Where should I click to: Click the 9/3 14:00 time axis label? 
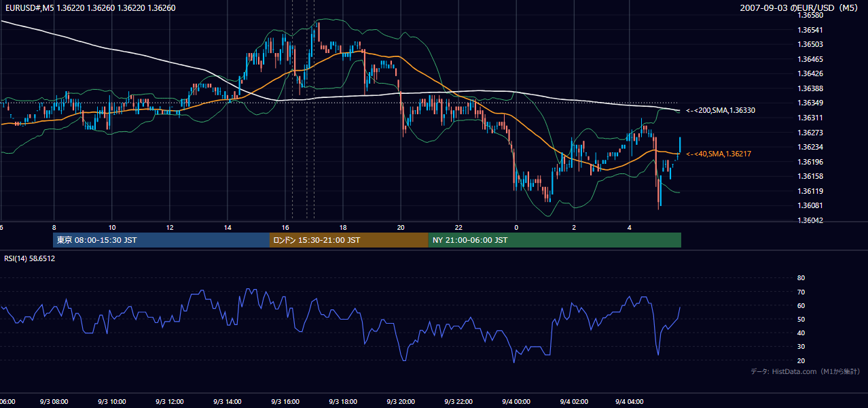click(228, 402)
